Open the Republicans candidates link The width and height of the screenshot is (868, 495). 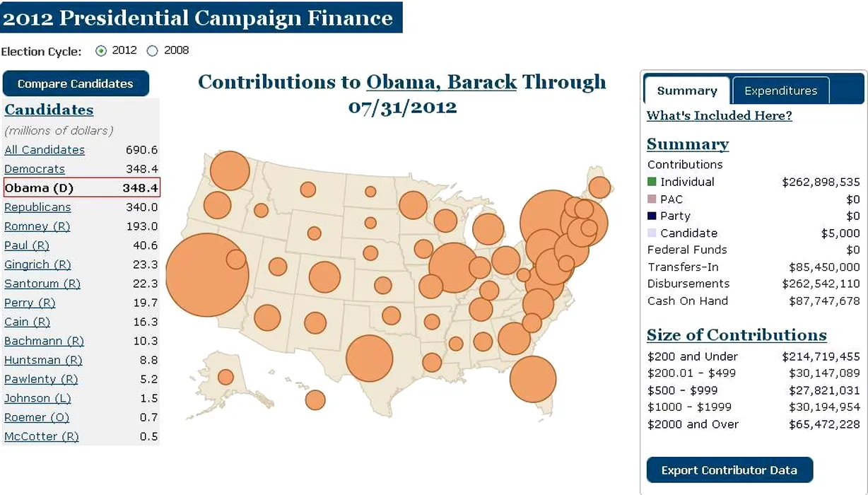[x=37, y=207]
